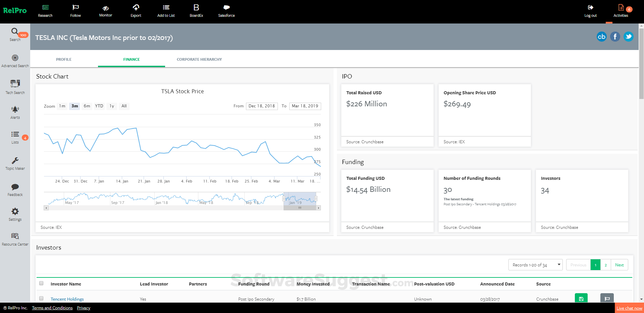Go to Next page of investors
Screen dimensions: 644x313
[619, 265]
